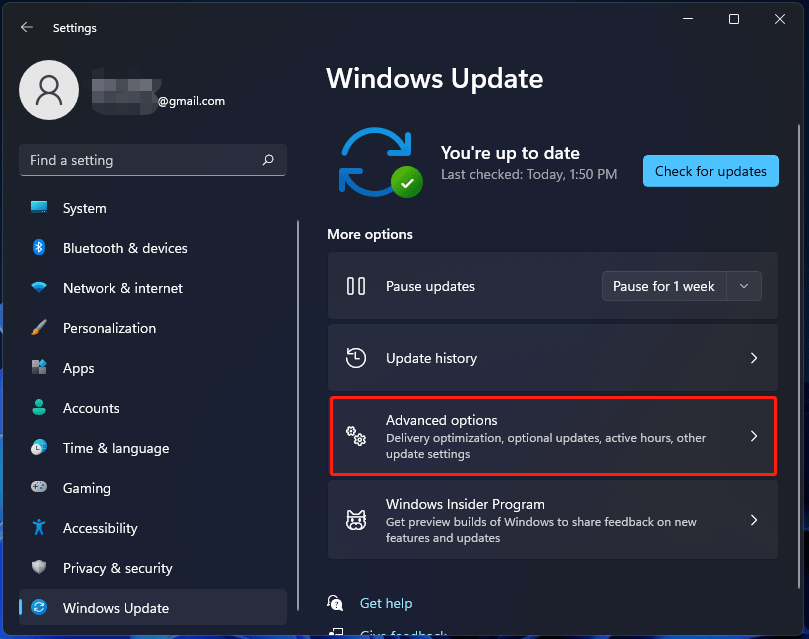Click the Time & language clock icon
The width and height of the screenshot is (809, 639).
[39, 447]
